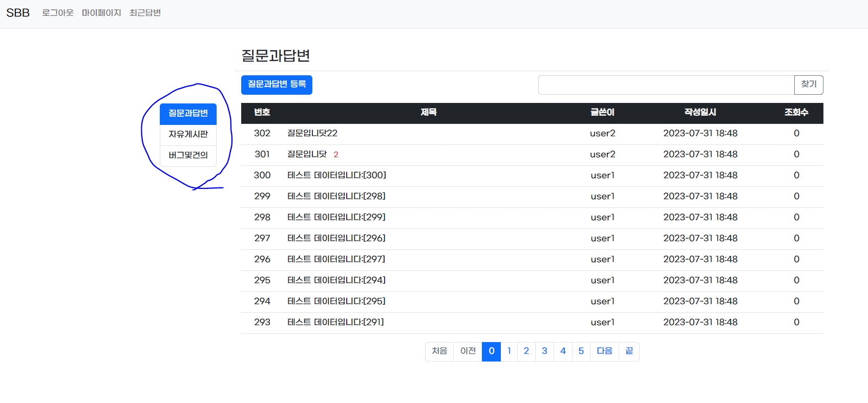Click the view count in row 299
The width and height of the screenshot is (868, 403).
[x=797, y=196]
